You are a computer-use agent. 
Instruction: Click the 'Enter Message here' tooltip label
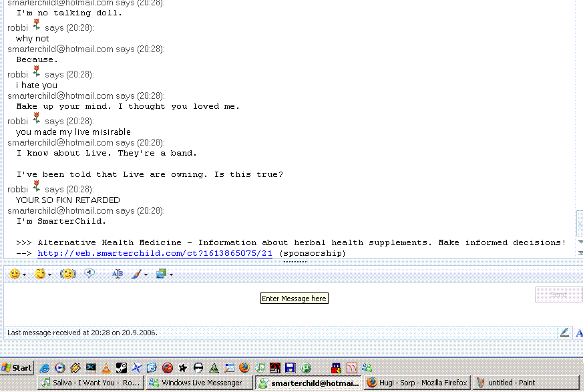[295, 299]
